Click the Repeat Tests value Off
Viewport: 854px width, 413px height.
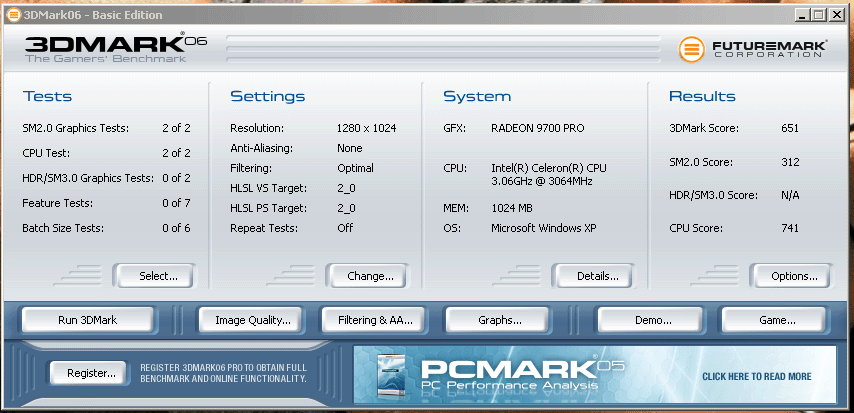[345, 228]
